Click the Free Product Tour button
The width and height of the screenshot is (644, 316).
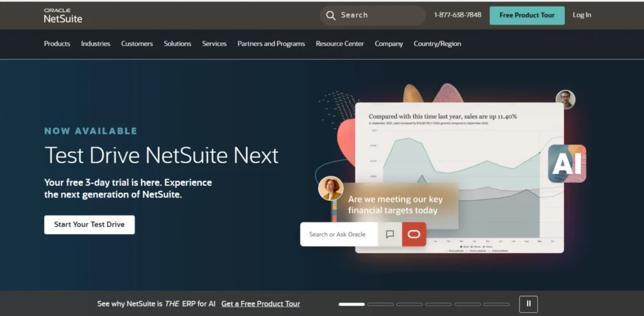(527, 15)
